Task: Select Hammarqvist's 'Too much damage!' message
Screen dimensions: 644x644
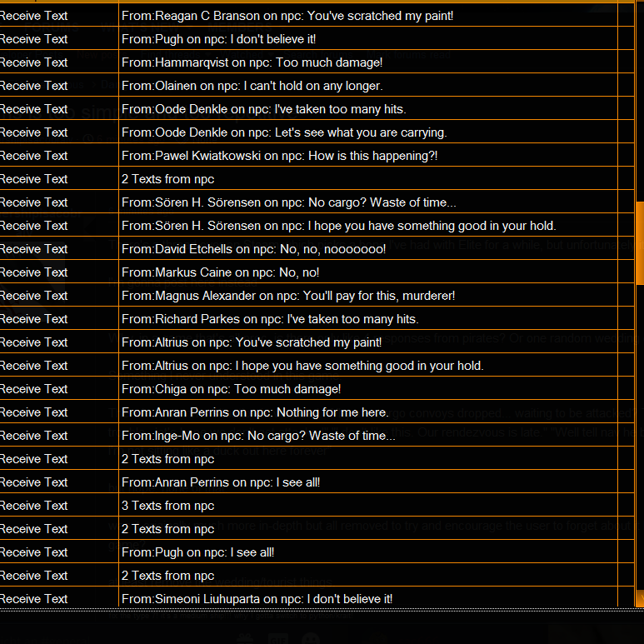Action: tap(252, 62)
